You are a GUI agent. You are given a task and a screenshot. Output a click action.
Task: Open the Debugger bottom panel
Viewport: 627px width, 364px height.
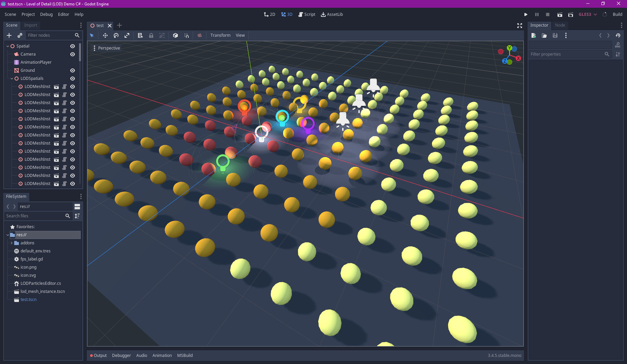coord(121,356)
